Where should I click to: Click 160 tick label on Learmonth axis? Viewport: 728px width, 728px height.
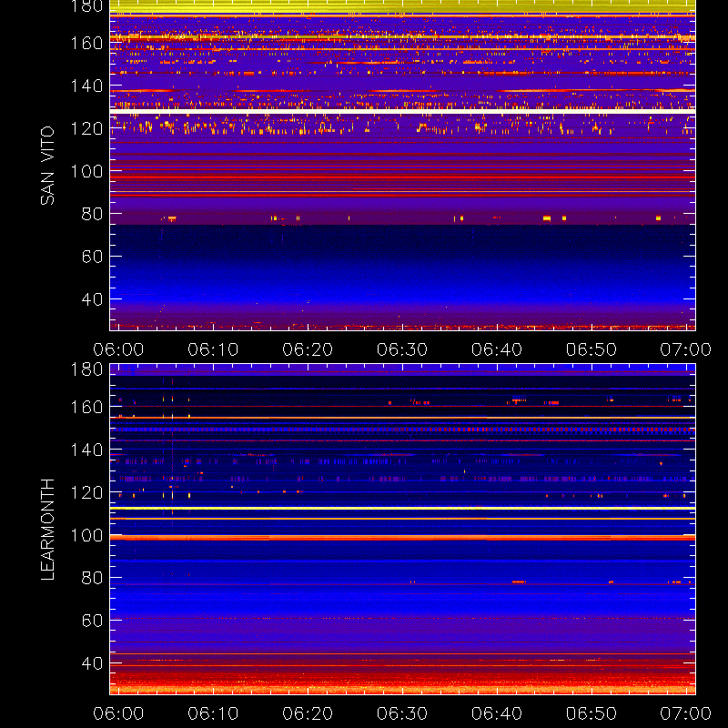[86, 407]
